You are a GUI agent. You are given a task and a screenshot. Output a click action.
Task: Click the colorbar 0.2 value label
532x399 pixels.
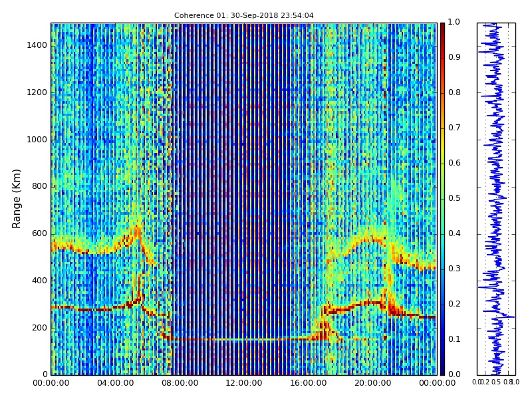point(454,304)
